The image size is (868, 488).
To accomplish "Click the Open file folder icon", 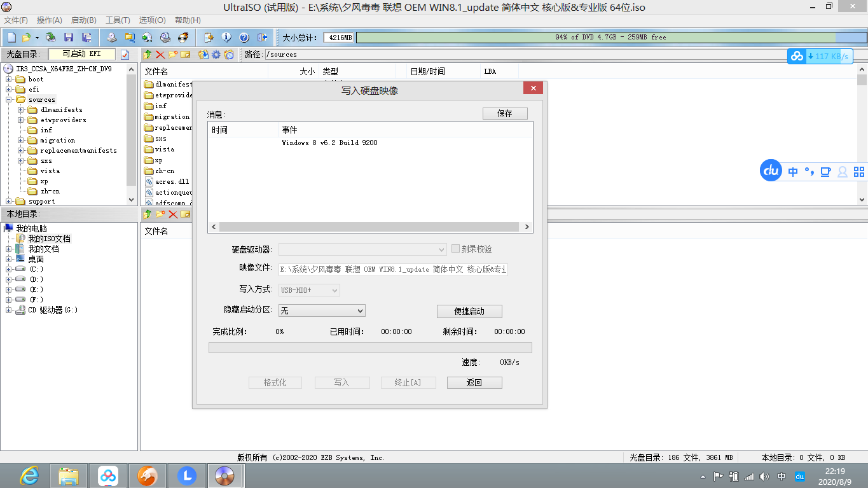I will tap(26, 37).
